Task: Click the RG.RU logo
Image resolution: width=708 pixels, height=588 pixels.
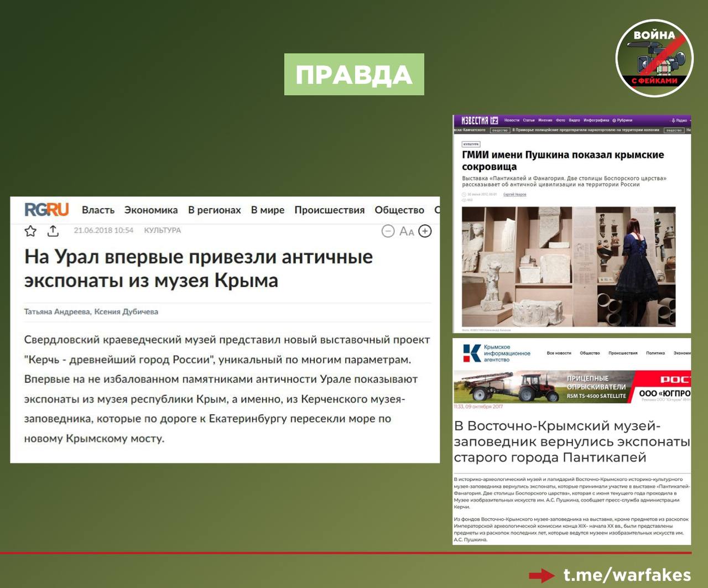Action: 46,210
